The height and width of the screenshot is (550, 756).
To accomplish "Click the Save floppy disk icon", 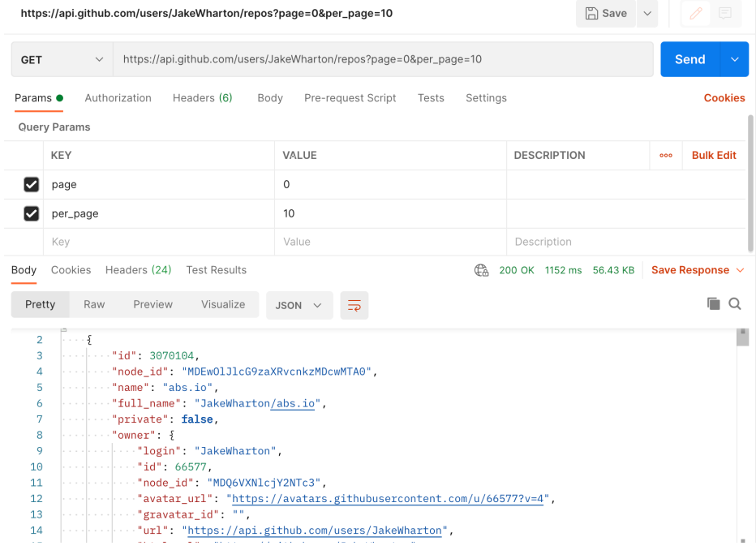I will tap(591, 14).
